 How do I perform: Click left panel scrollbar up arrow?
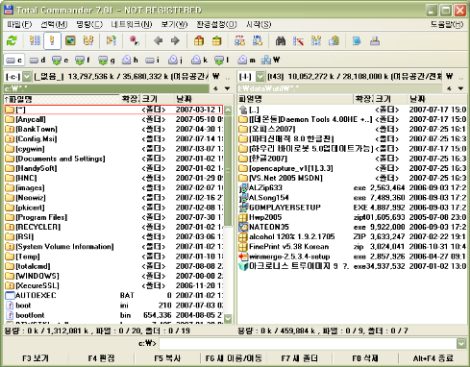[228, 110]
